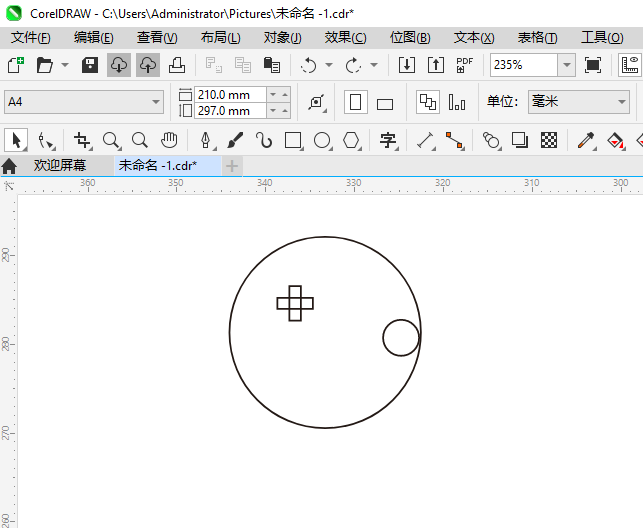Select the Interactive Fill bucket tool
Screen dimensions: 643x528
616,140
